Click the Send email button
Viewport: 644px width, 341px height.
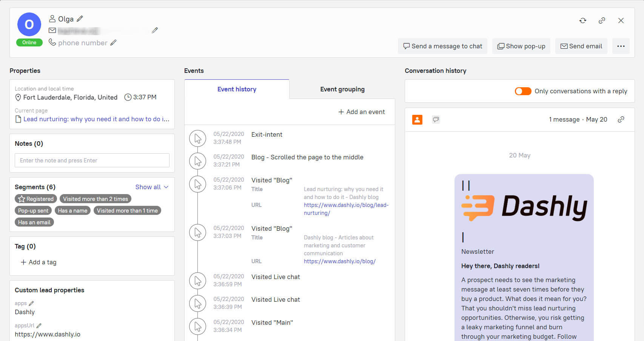581,46
